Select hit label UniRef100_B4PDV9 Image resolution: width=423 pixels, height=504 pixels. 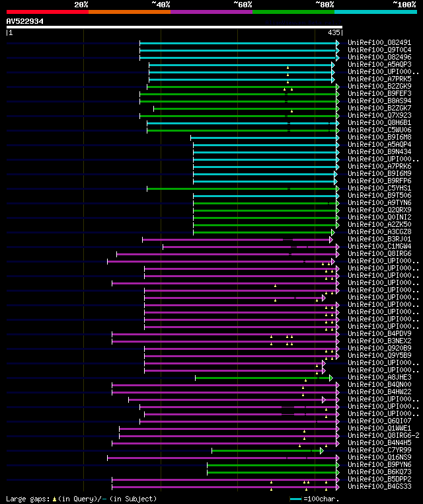(379, 333)
